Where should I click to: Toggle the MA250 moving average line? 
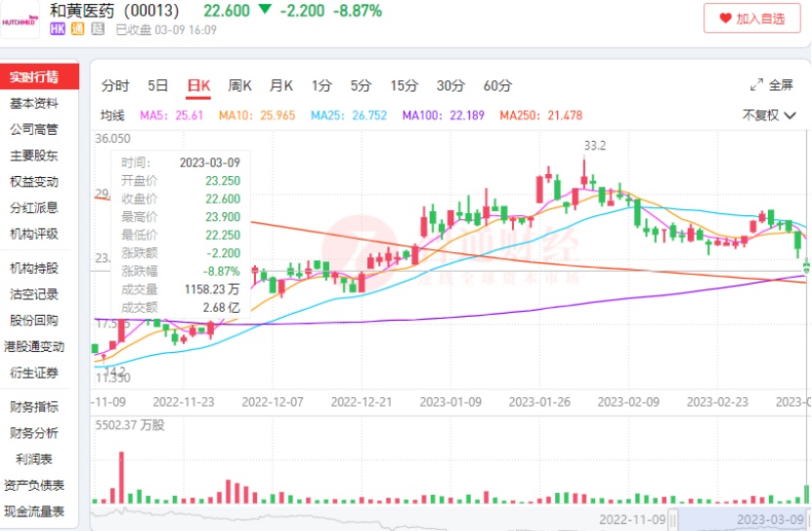click(x=540, y=115)
